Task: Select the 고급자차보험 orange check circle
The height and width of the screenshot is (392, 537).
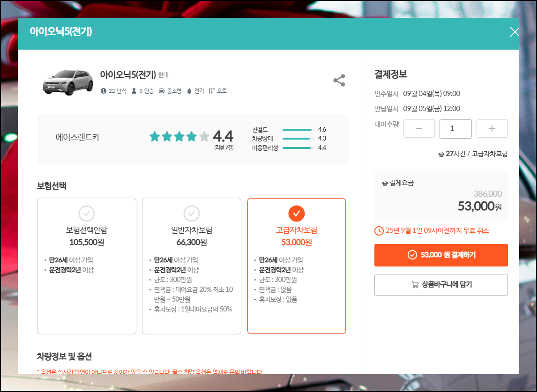Action: click(297, 214)
